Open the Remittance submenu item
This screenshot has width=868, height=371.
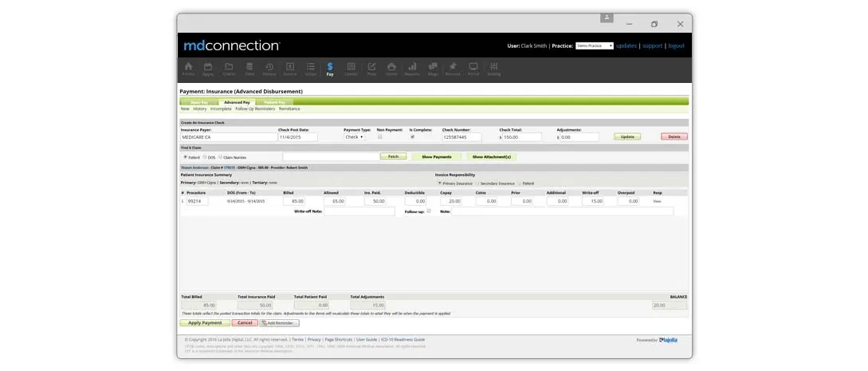[x=289, y=109]
